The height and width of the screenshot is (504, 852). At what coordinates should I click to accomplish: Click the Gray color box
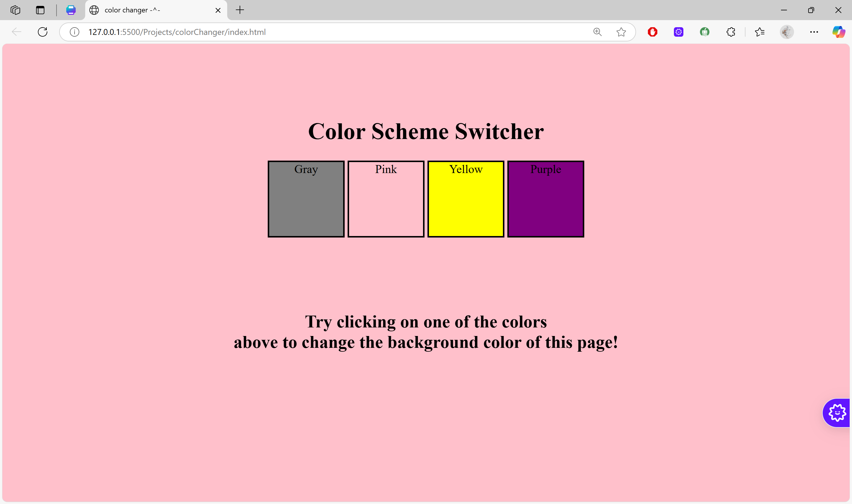[306, 199]
